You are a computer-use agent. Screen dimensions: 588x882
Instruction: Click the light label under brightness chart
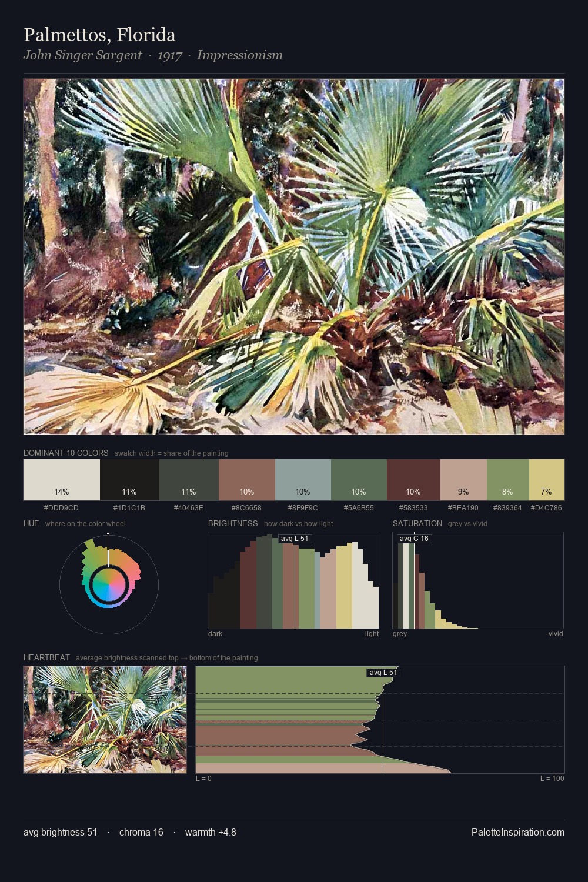click(372, 634)
